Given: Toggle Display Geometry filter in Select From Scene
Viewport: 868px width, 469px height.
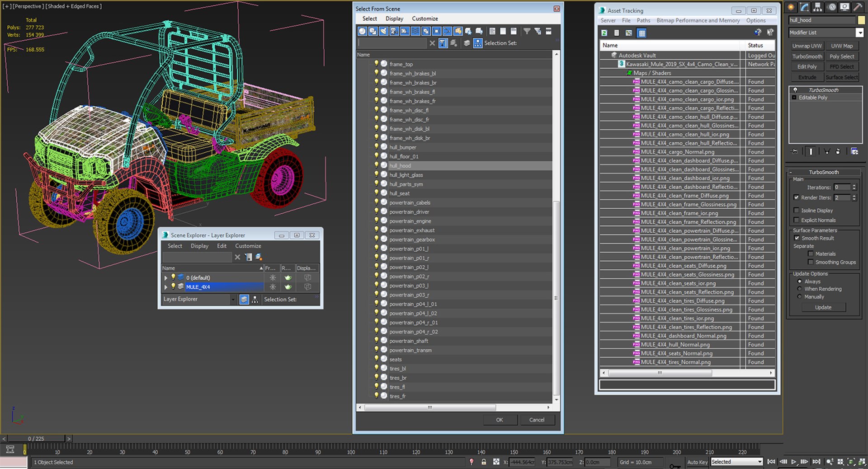Looking at the screenshot, I should pyautogui.click(x=362, y=31).
